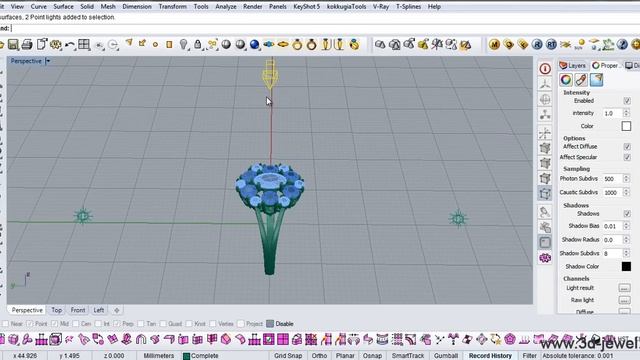Viewport: 640px width, 360px height.
Task: Click the pink grid squares tool icon
Action: 283,339
